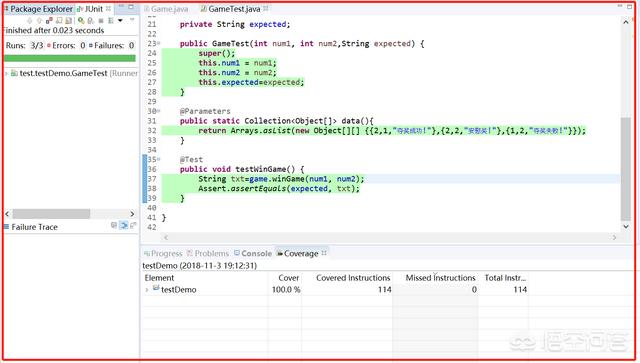Open the Problems view tab
640x363 pixels.
[208, 254]
